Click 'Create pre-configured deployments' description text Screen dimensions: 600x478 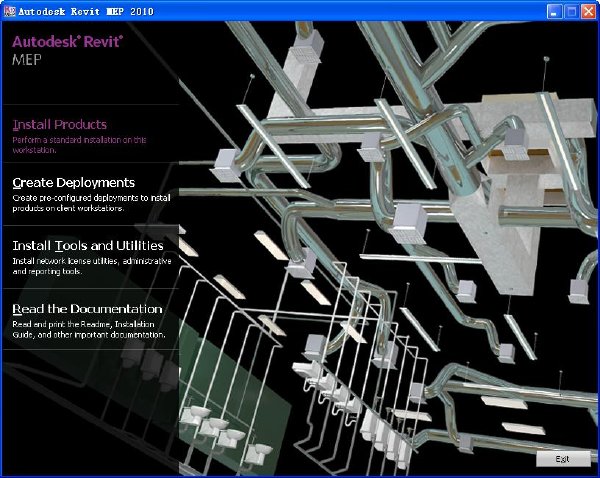[x=91, y=203]
